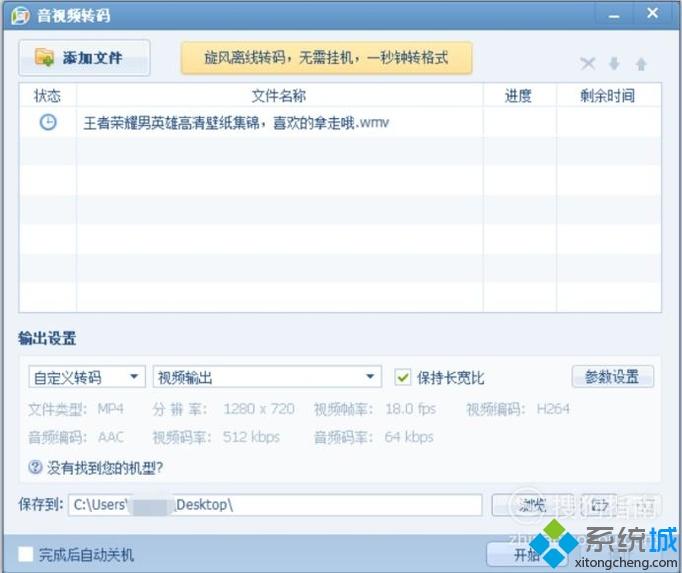Image resolution: width=682 pixels, height=573 pixels.
Task: Minimize the 音视频转码 window
Action: 614,15
